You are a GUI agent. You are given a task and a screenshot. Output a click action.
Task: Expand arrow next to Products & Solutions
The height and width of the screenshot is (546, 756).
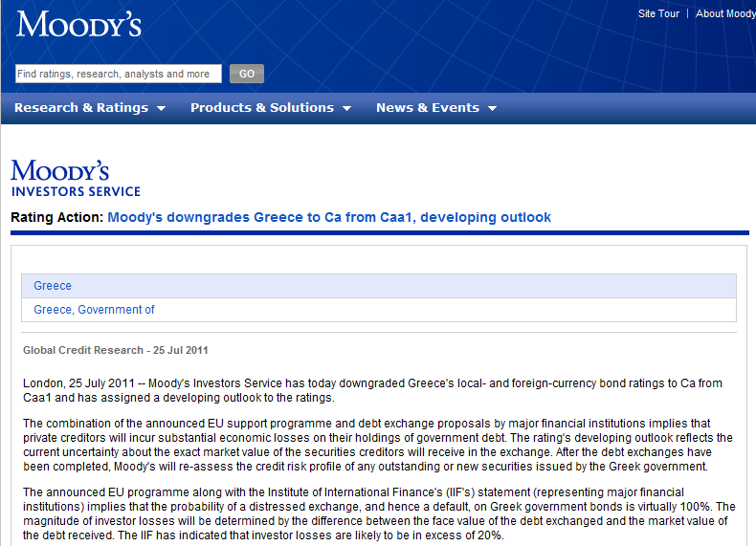[346, 109]
